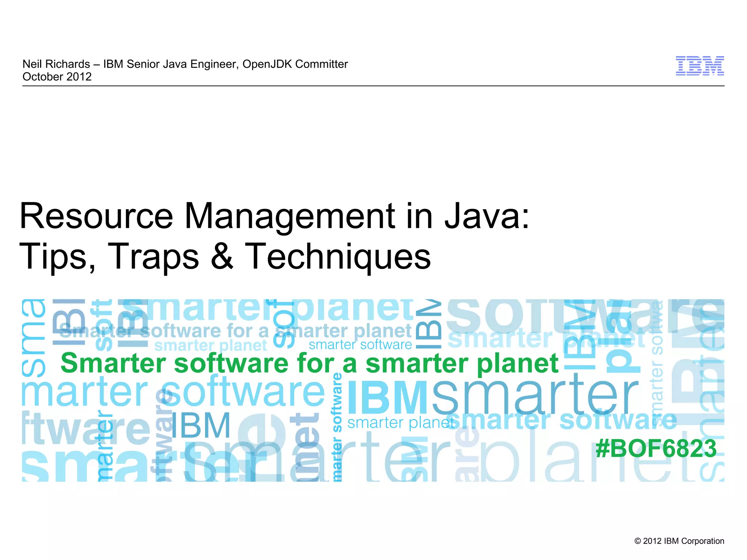Click small smarter software text in banner top
The image size is (747, 560).
[x=360, y=345]
